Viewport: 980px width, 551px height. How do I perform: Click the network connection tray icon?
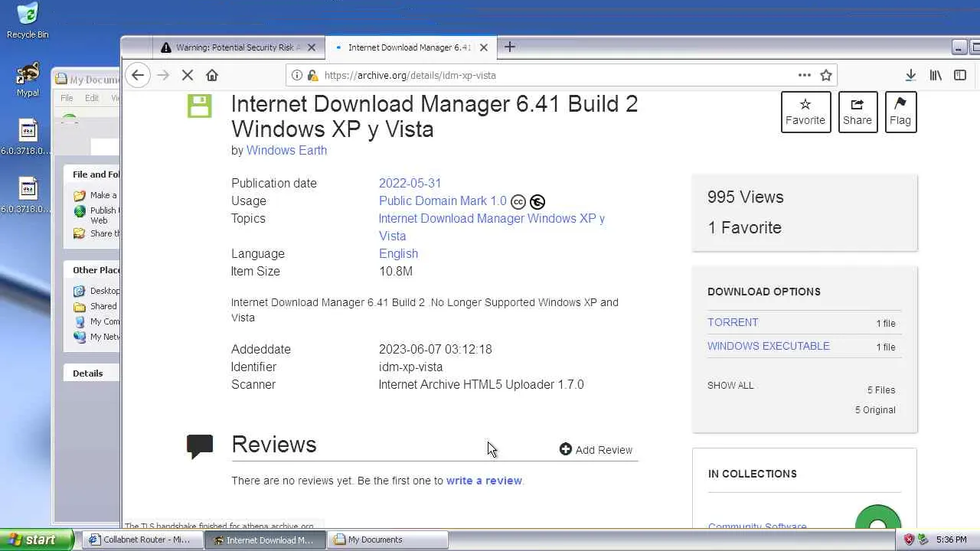coord(923,540)
